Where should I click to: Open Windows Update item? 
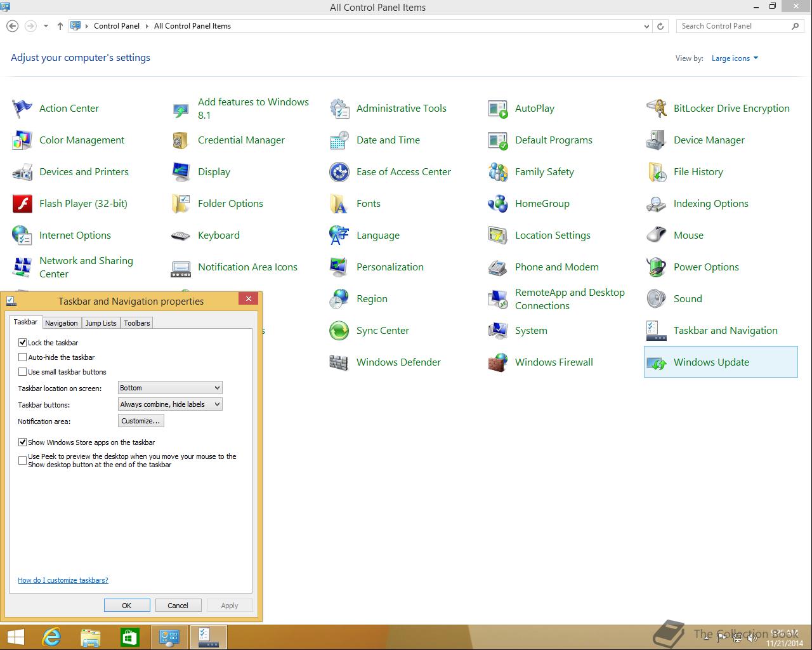[721, 362]
